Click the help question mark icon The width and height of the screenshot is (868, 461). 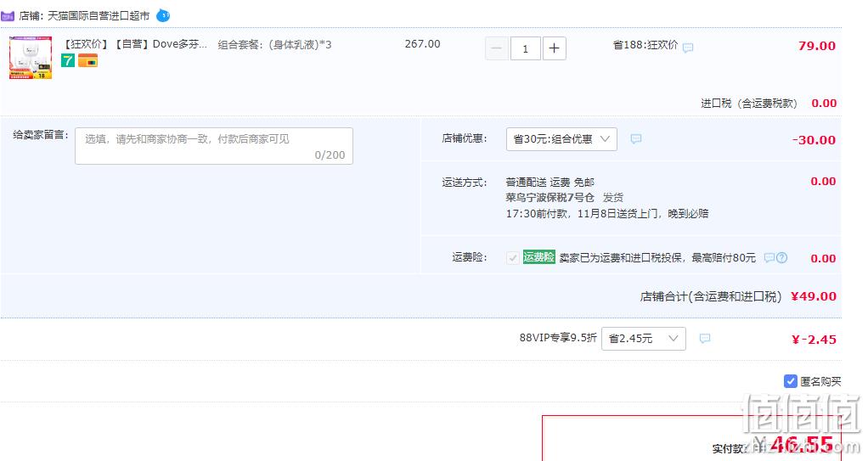(x=781, y=257)
